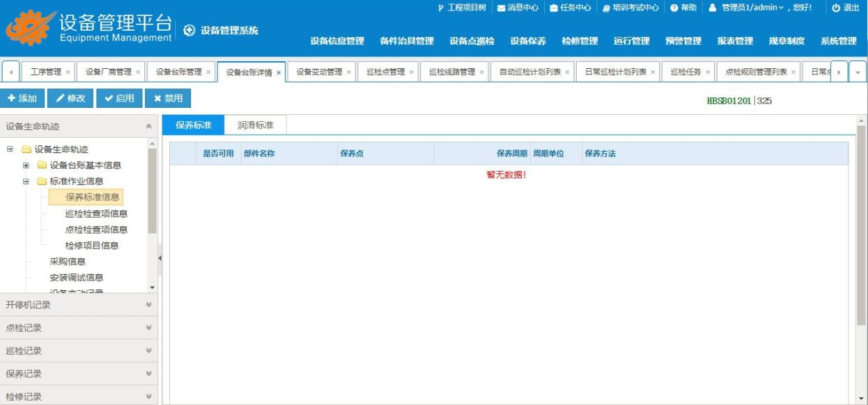Screen dimensions: 868x405
Task: Open the 任务中心 task center
Action: (553, 7)
